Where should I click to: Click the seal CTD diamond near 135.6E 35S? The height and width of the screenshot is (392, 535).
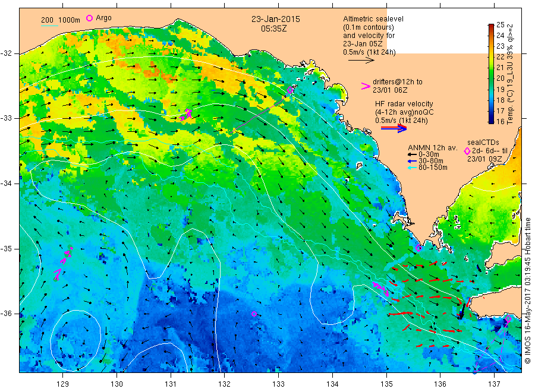[x=418, y=248]
